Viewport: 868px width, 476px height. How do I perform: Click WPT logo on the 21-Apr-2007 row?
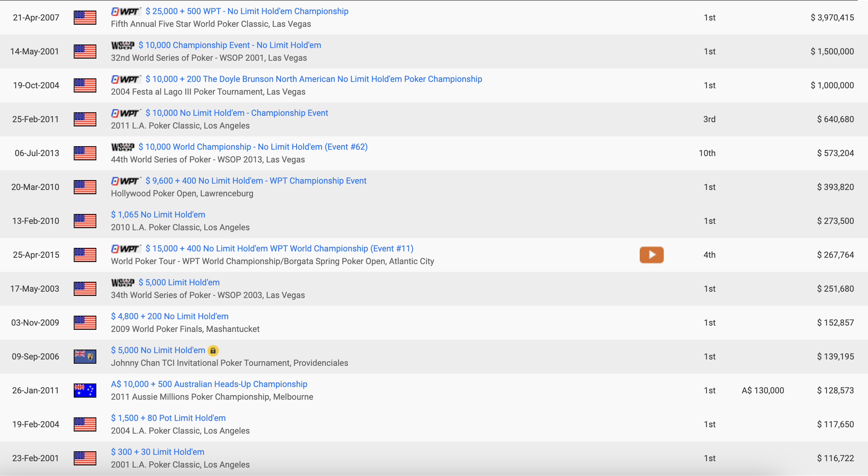[x=126, y=11]
